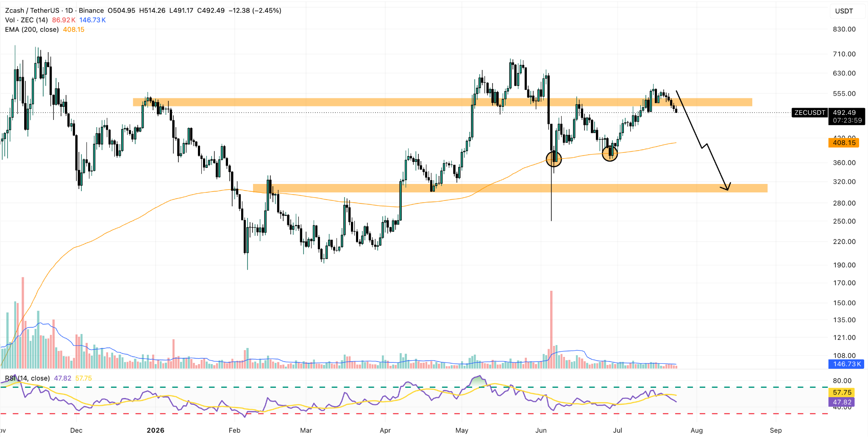Viewport: 868px width, 437px height.
Task: Click the Sep label on time axis
Action: pos(776,430)
